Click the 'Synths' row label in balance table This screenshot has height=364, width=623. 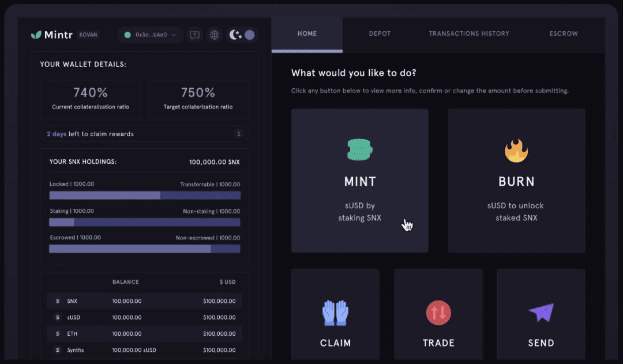click(75, 350)
